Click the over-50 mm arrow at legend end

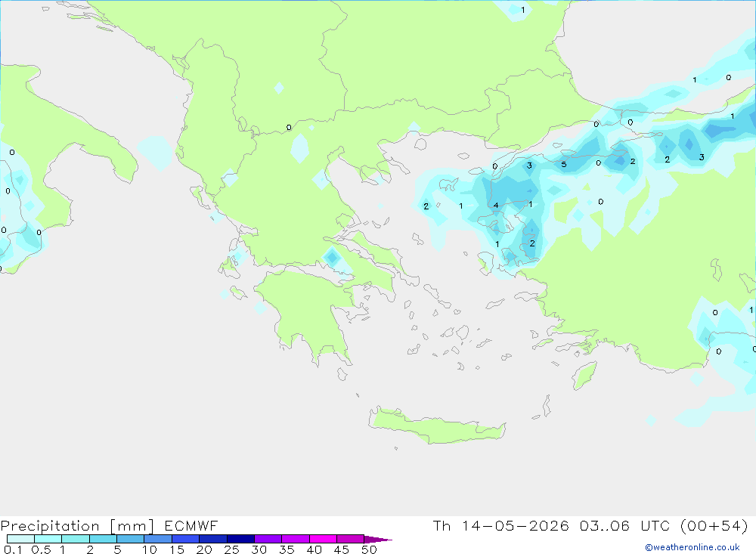[x=378, y=540]
